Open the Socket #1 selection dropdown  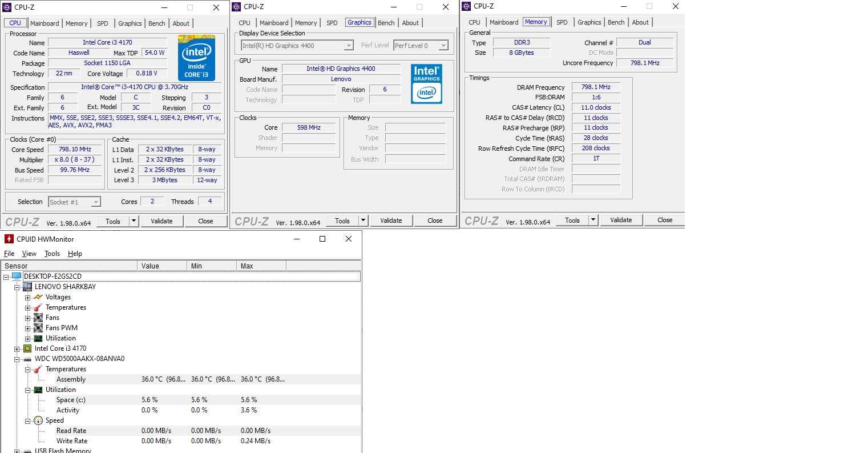click(x=96, y=202)
